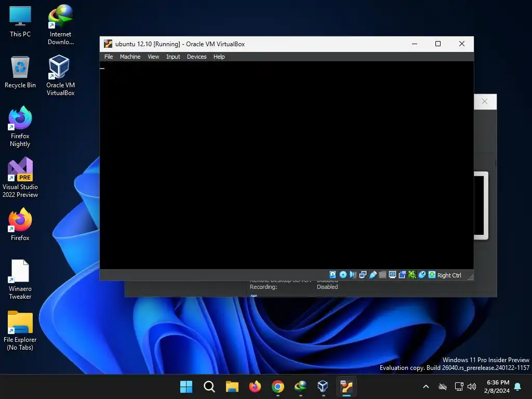Select Visual Studio 2022 Preview shortcut

click(20, 178)
